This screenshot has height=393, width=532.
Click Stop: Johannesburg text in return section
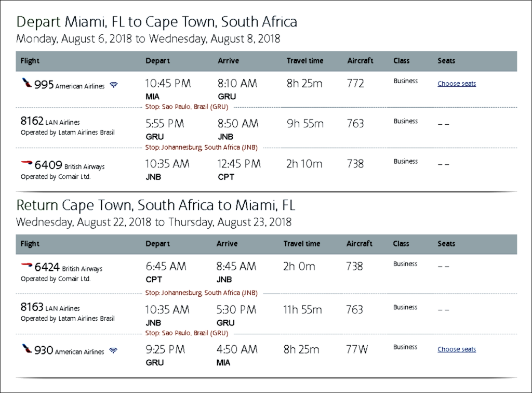click(x=201, y=293)
